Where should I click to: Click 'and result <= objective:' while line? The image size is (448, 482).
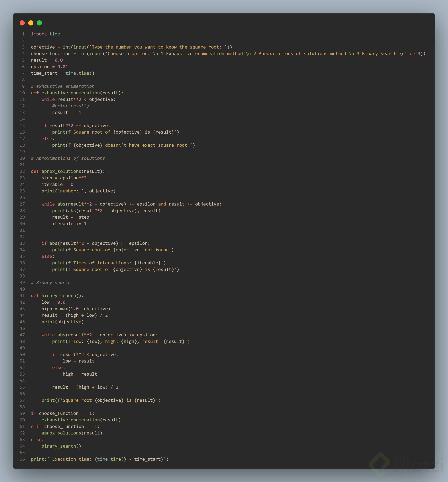click(x=131, y=204)
